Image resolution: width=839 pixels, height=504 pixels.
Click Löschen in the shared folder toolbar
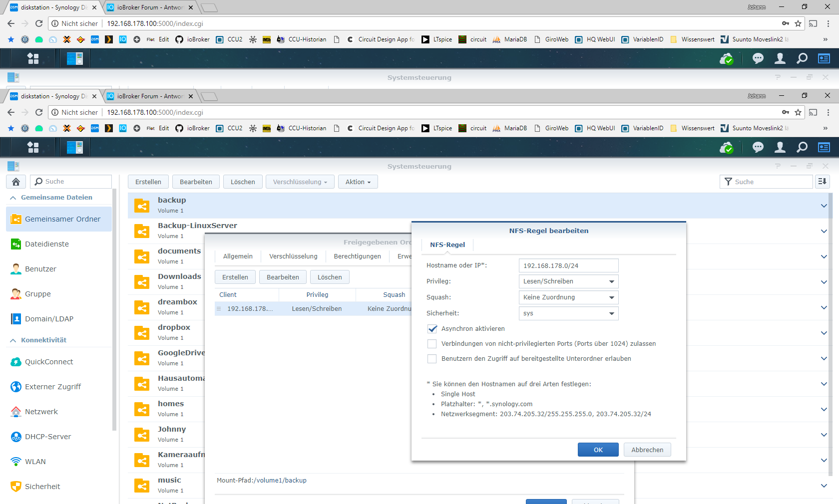click(x=243, y=182)
